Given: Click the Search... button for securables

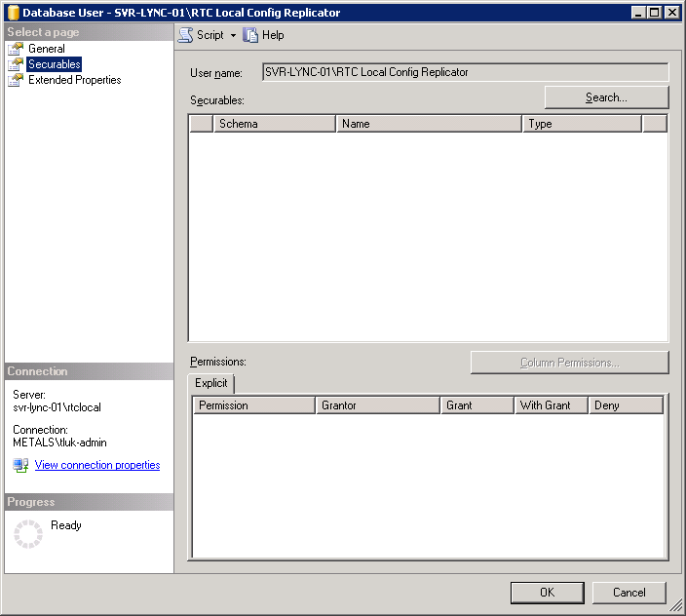Looking at the screenshot, I should click(607, 97).
